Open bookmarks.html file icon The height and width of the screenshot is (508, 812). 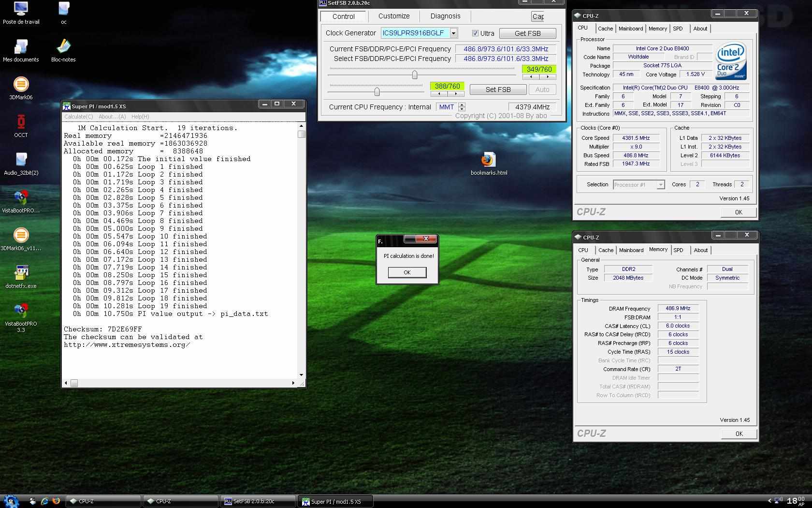pos(489,164)
